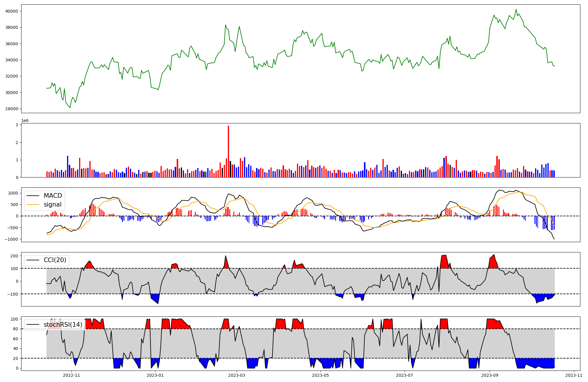This screenshot has height=382, width=588.
Task: Click the 2023-03 x-axis date label
Action: click(x=237, y=375)
